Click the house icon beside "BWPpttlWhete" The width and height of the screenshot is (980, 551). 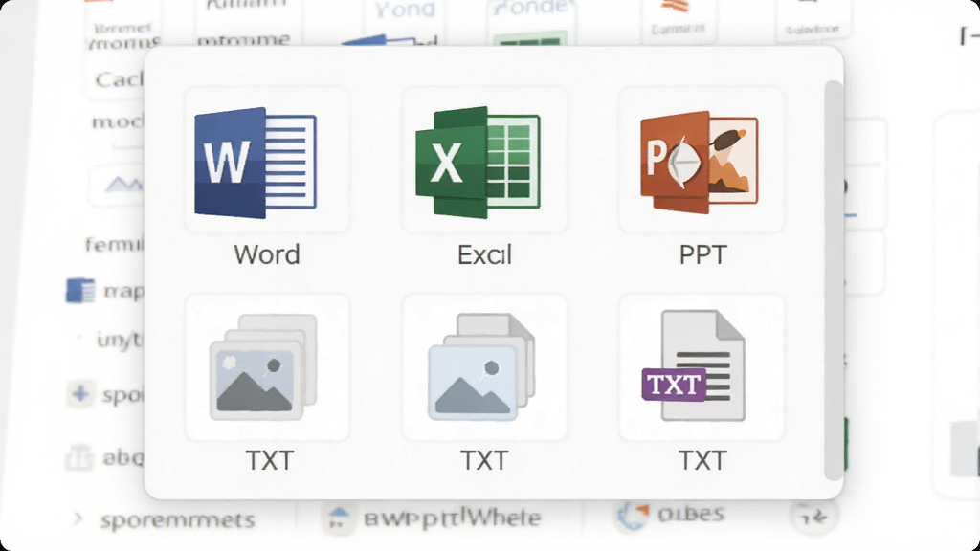(x=338, y=518)
